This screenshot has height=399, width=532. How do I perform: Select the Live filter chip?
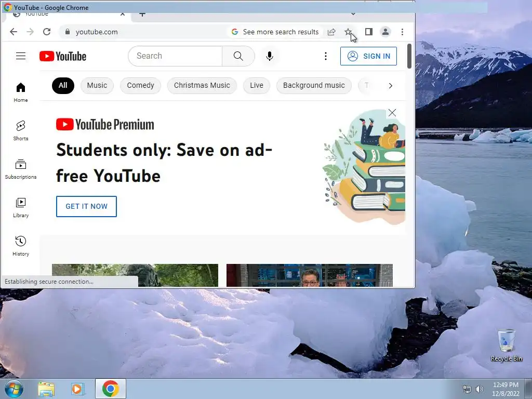(x=257, y=85)
